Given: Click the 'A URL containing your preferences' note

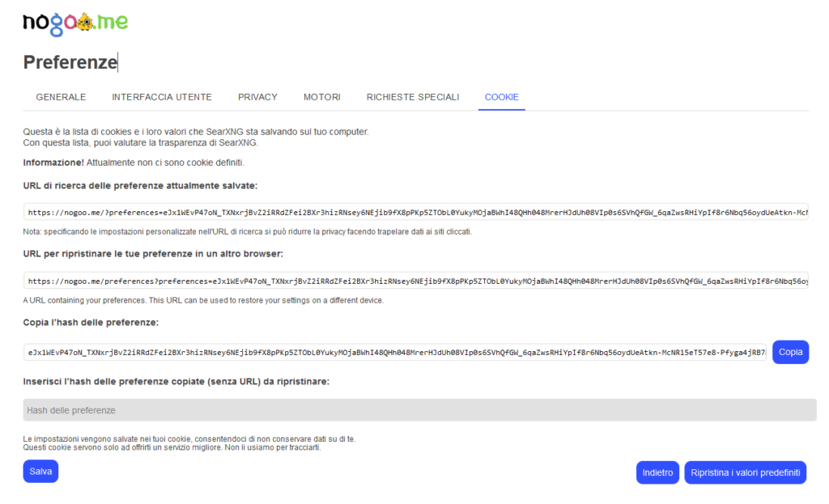Looking at the screenshot, I should click(203, 300).
